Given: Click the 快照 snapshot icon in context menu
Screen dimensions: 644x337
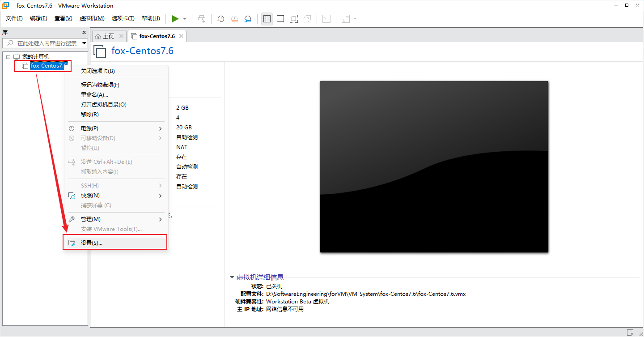Looking at the screenshot, I should click(x=72, y=196).
